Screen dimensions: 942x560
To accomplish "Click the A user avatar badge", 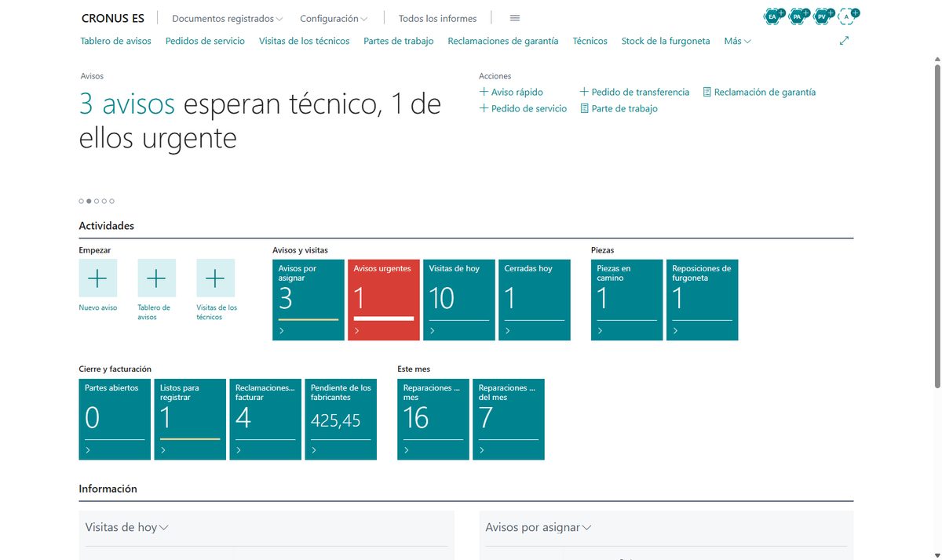I will [x=847, y=16].
